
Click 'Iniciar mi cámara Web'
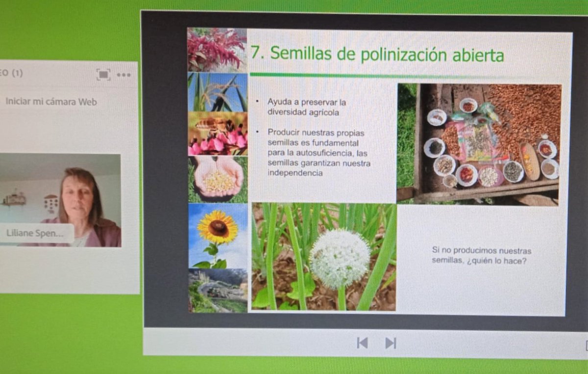[51, 102]
